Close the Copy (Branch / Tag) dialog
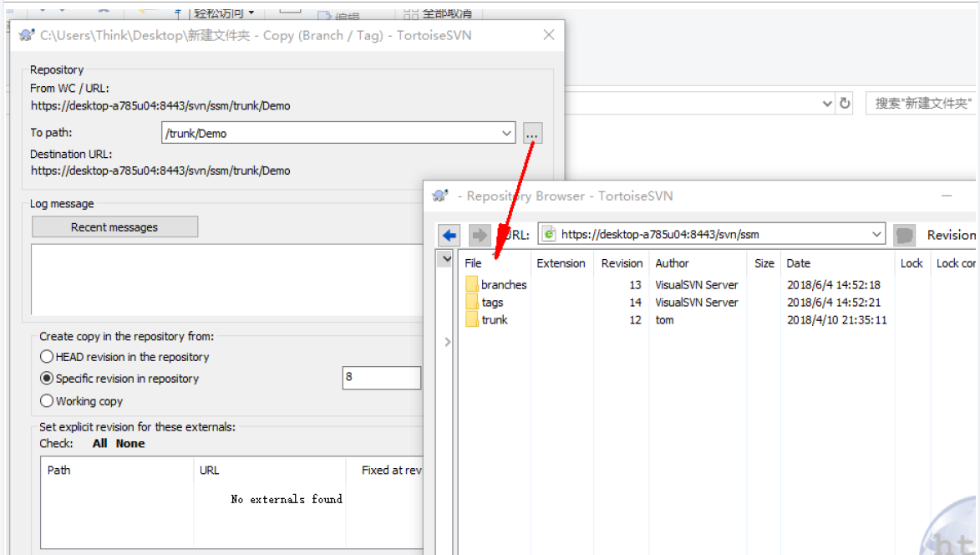 [x=549, y=35]
